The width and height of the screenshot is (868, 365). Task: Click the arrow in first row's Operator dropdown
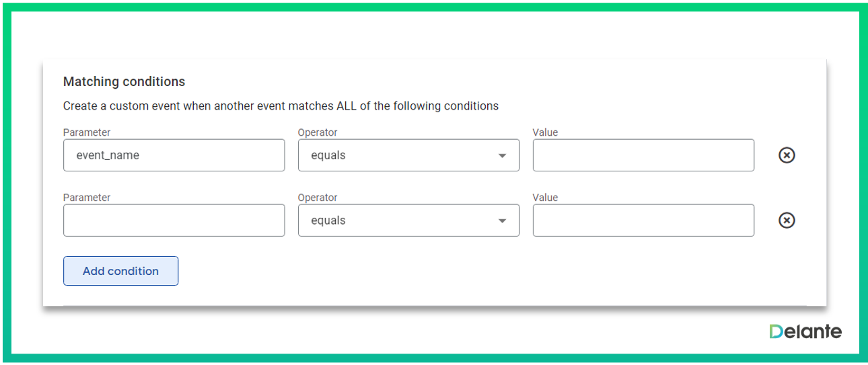502,156
